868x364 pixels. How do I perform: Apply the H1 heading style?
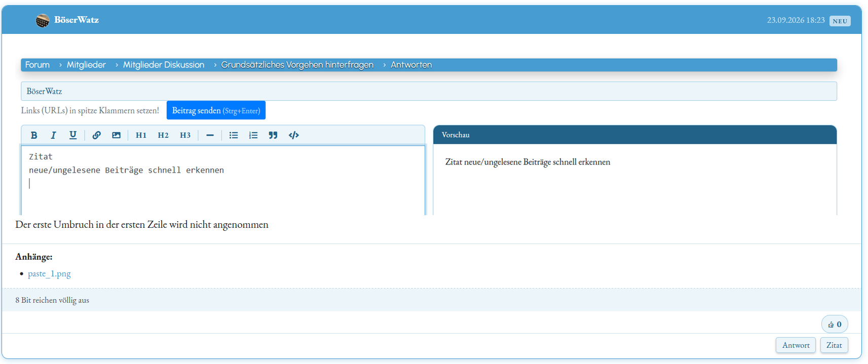pyautogui.click(x=141, y=135)
